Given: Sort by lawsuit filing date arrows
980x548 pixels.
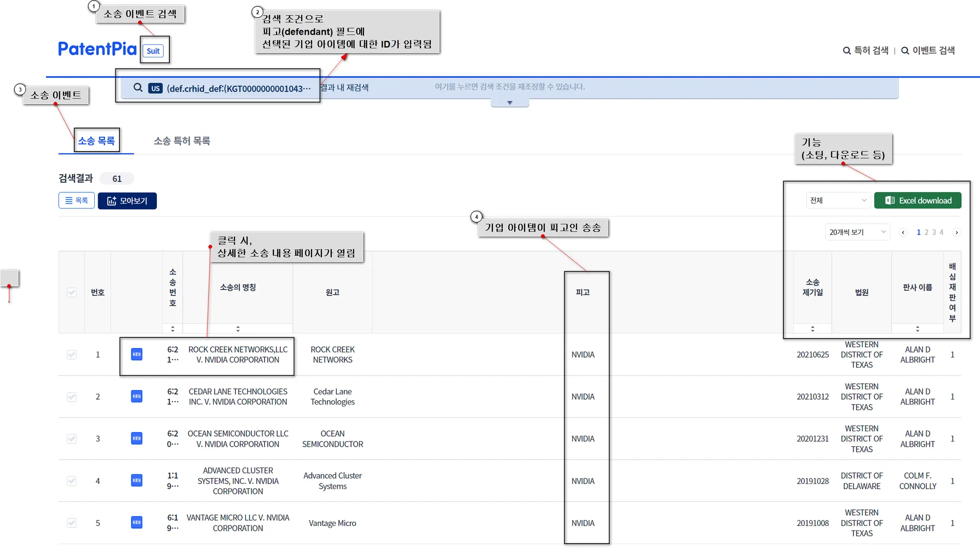Looking at the screenshot, I should point(812,329).
